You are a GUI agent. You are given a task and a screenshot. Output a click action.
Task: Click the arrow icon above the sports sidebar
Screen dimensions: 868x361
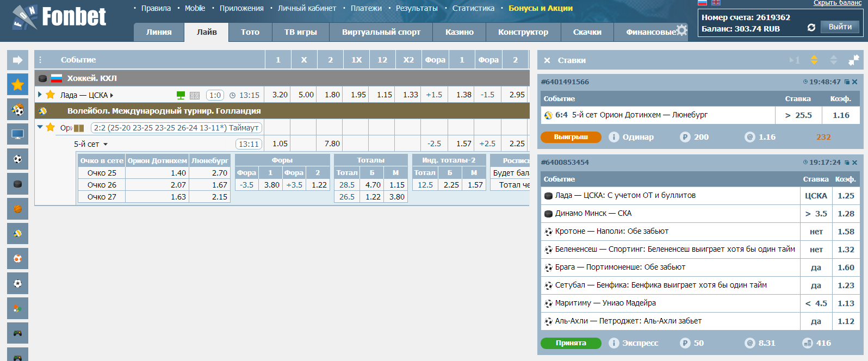pos(17,60)
